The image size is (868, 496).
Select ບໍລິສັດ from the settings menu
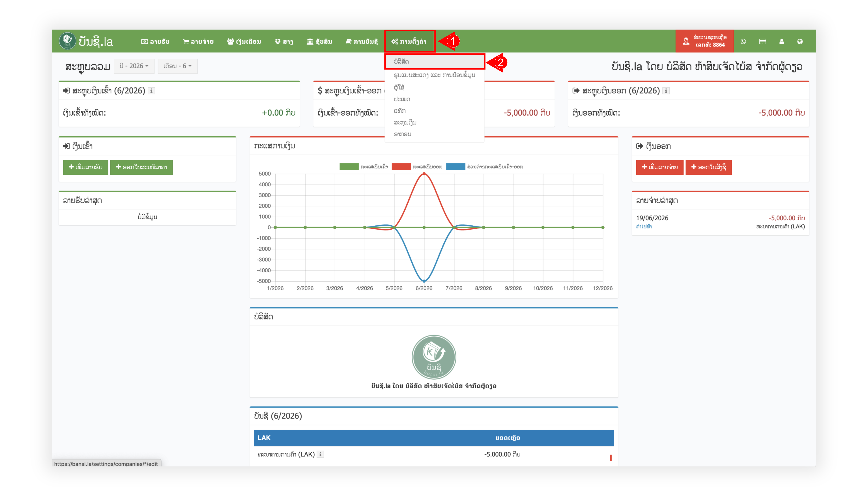pyautogui.click(x=434, y=61)
